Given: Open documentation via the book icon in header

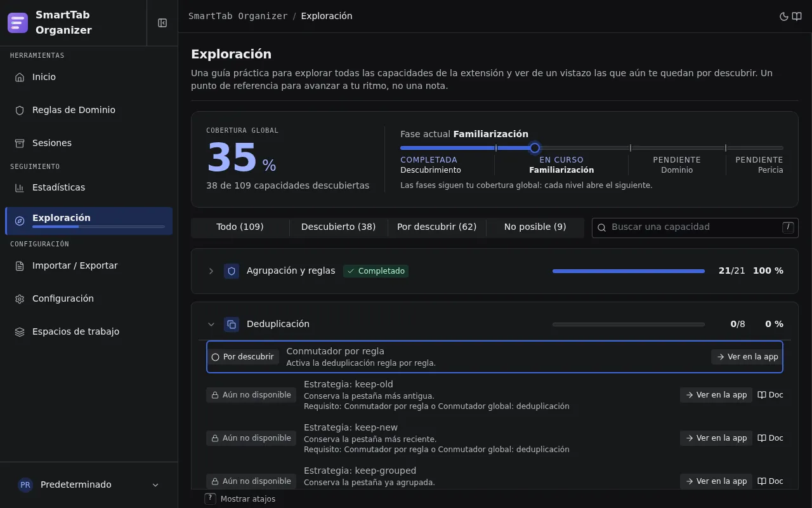Looking at the screenshot, I should click(797, 17).
